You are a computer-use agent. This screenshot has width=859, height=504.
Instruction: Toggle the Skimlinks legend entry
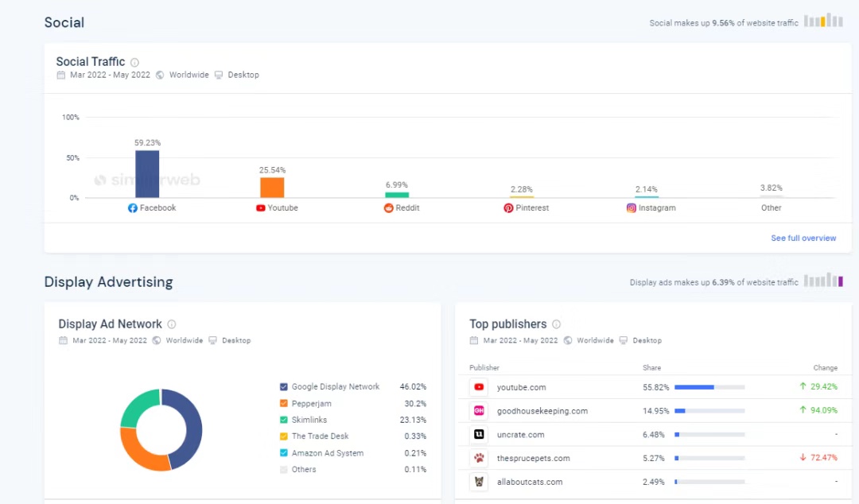click(309, 420)
